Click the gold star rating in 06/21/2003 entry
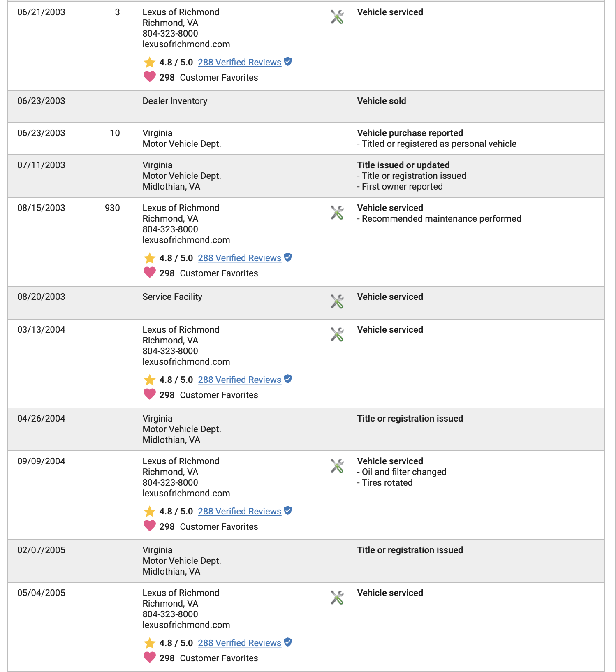 (150, 63)
